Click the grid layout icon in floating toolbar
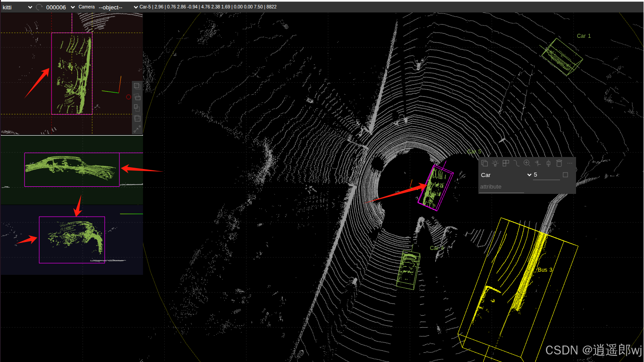The width and height of the screenshot is (644, 362). tap(506, 163)
